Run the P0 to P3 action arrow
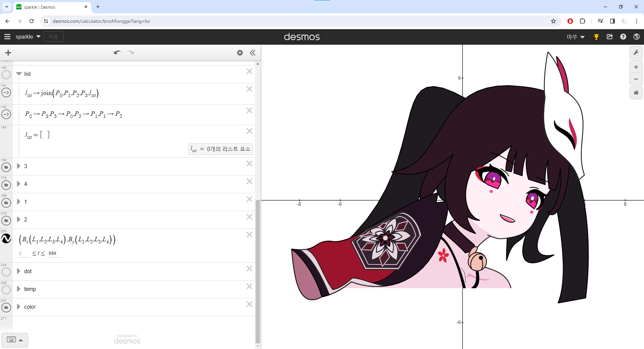Viewport: 644px width, 349px height. (x=6, y=114)
